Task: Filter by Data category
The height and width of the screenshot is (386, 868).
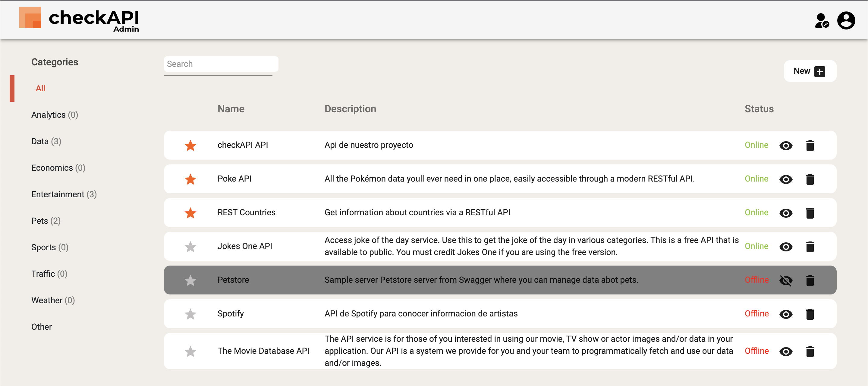Action: (46, 141)
